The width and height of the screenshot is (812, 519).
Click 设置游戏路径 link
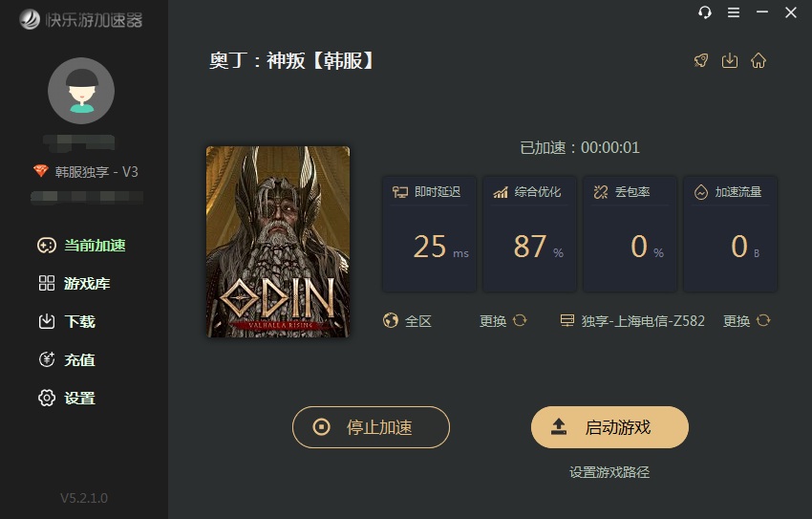tap(609, 472)
